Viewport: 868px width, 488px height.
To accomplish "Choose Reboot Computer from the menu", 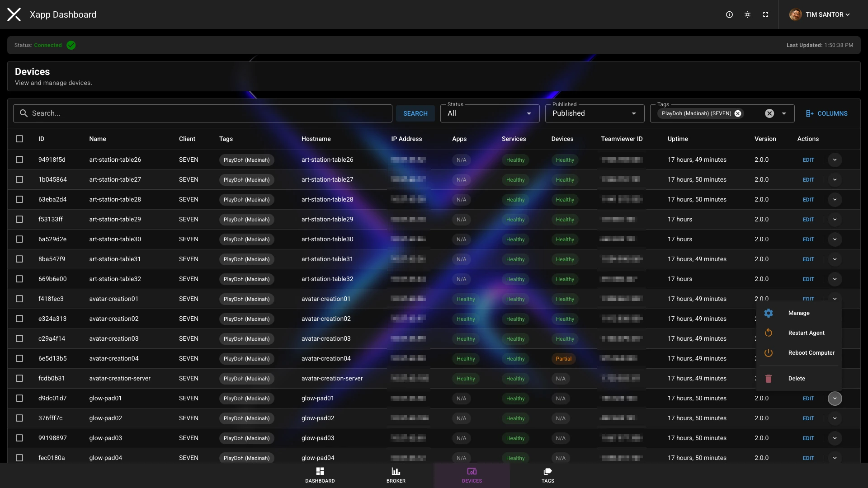I will [798, 353].
